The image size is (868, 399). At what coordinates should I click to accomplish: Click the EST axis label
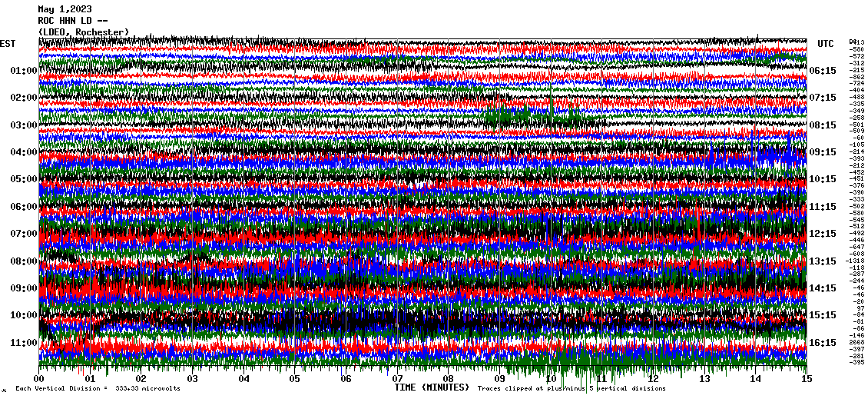point(8,44)
